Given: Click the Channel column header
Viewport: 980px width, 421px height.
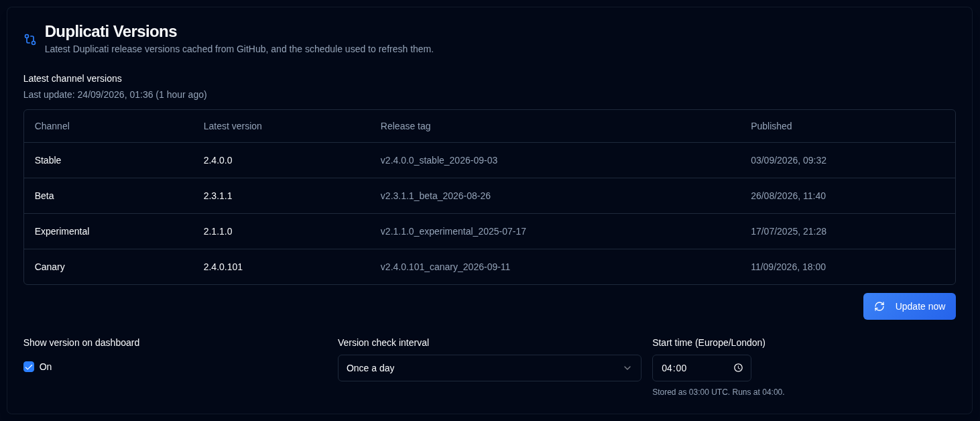Looking at the screenshot, I should tap(52, 126).
